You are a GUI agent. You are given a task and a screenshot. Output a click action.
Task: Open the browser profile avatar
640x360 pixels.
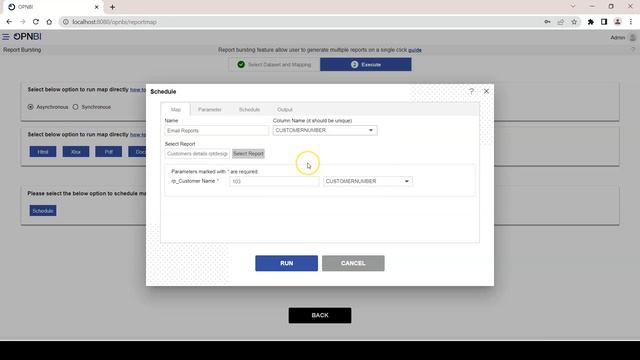point(618,22)
